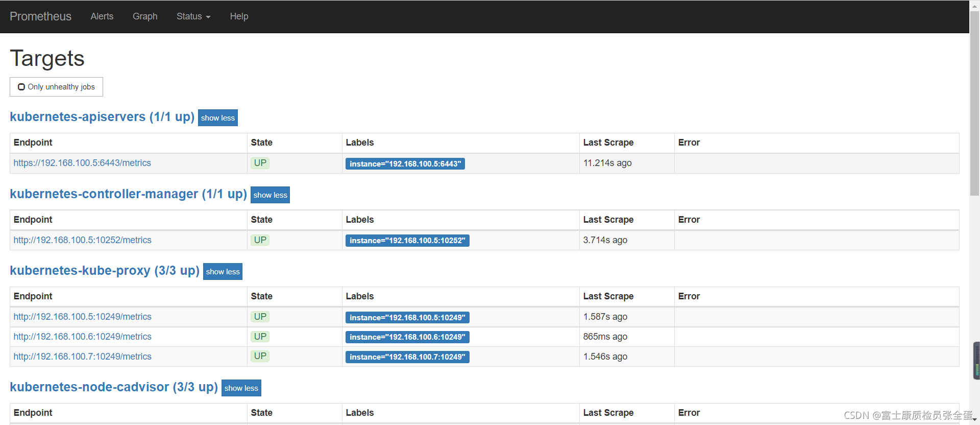Click the UP state badge for 192.168.100.6:10249
Screen dimensions: 980x425
click(x=260, y=337)
